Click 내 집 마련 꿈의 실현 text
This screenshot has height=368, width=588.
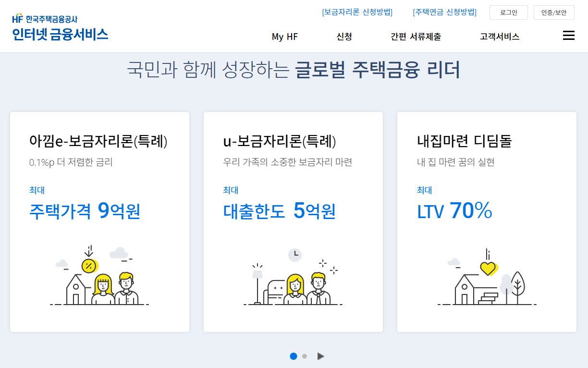(x=456, y=162)
